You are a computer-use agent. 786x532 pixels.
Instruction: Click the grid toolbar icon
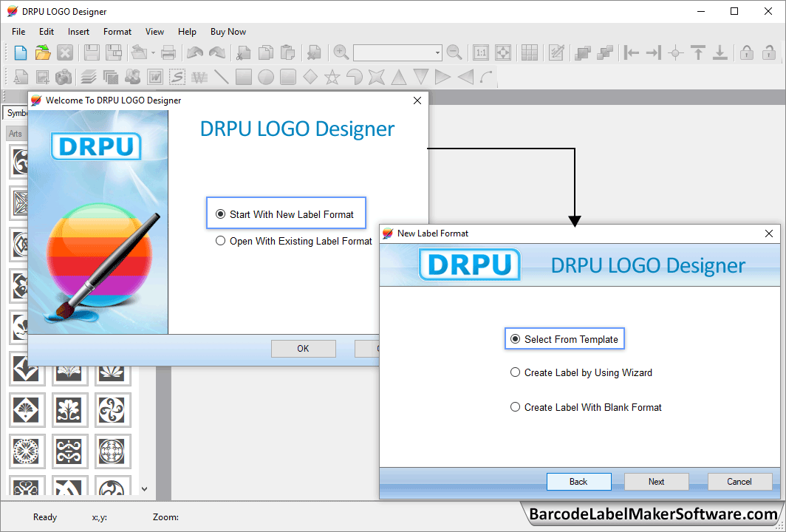[529, 52]
